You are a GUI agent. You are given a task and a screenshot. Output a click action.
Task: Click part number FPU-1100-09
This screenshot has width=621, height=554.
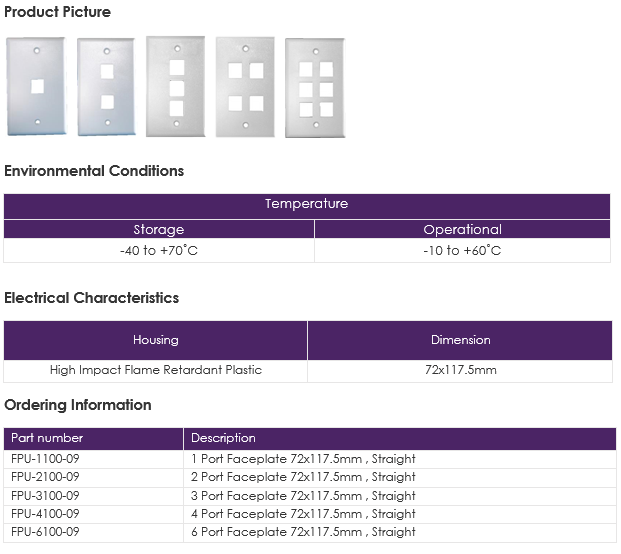[45, 459]
